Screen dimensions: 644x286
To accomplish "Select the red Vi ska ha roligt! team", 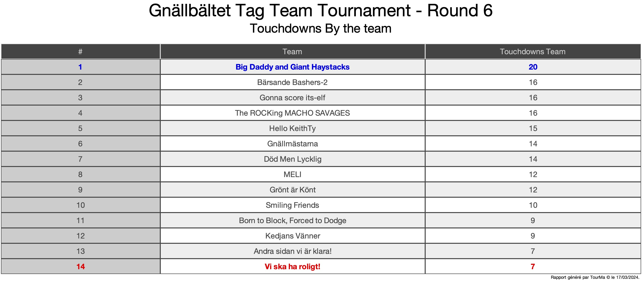I will (292, 267).
